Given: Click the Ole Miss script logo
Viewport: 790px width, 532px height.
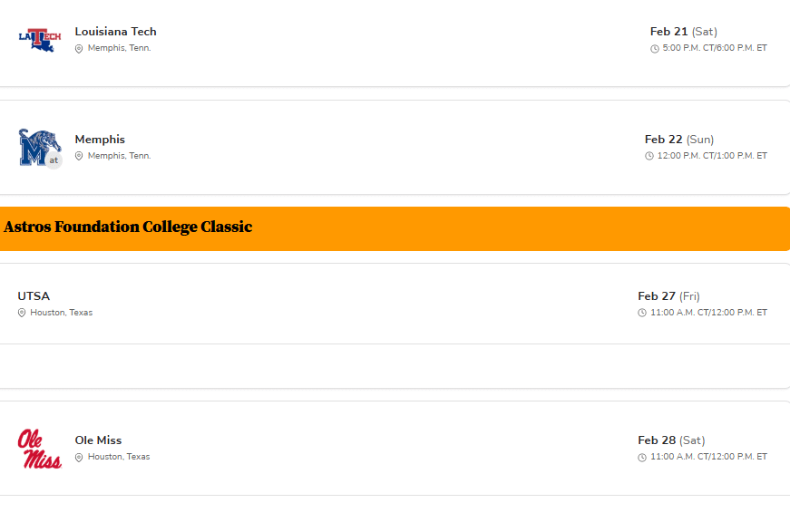Looking at the screenshot, I should (x=40, y=449).
